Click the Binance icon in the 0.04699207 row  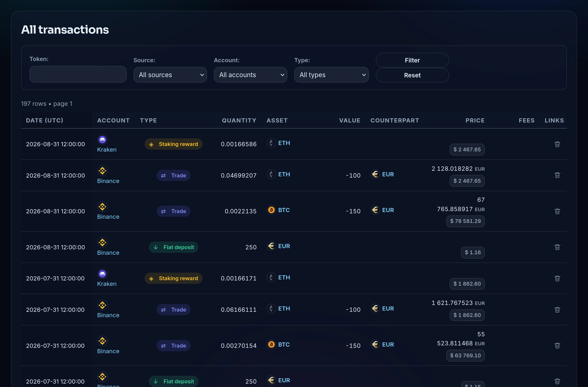point(102,171)
